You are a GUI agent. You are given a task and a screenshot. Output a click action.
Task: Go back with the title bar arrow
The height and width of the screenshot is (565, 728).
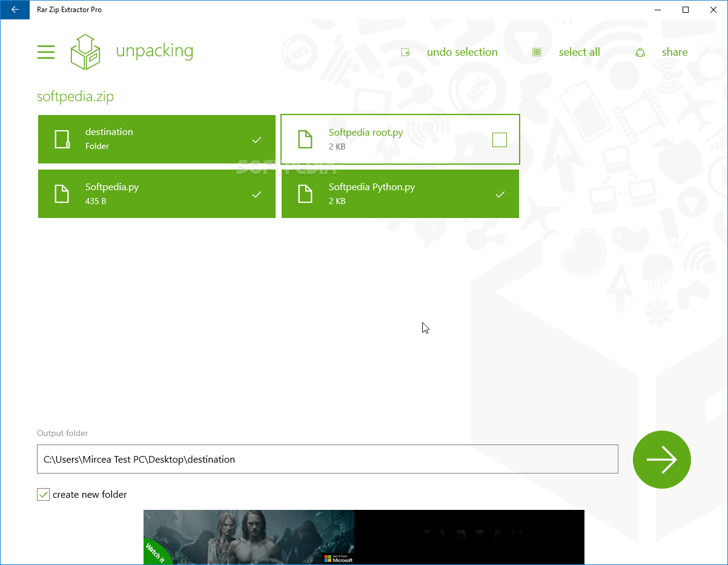coord(15,10)
